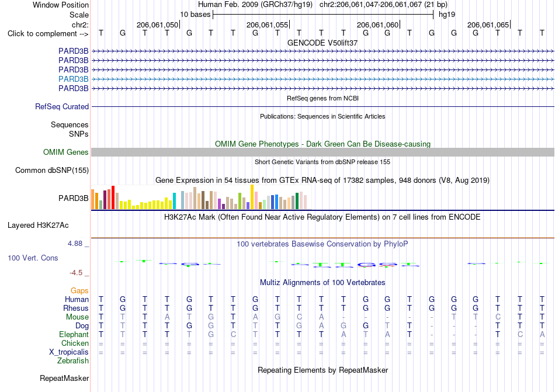Open the Common dbSNP(155) track label
This screenshot has width=555, height=392.
52,170
